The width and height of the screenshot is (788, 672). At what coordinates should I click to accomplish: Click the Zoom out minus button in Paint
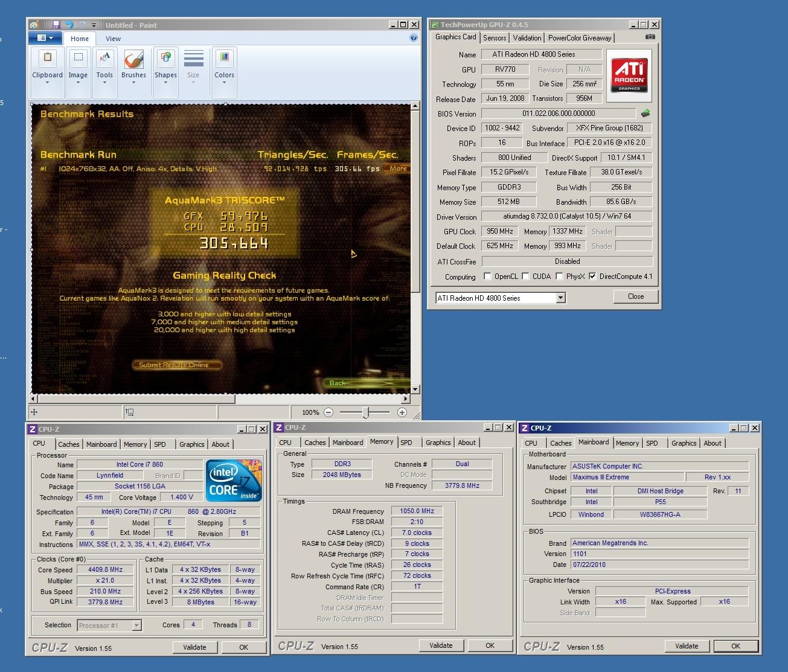coord(328,412)
